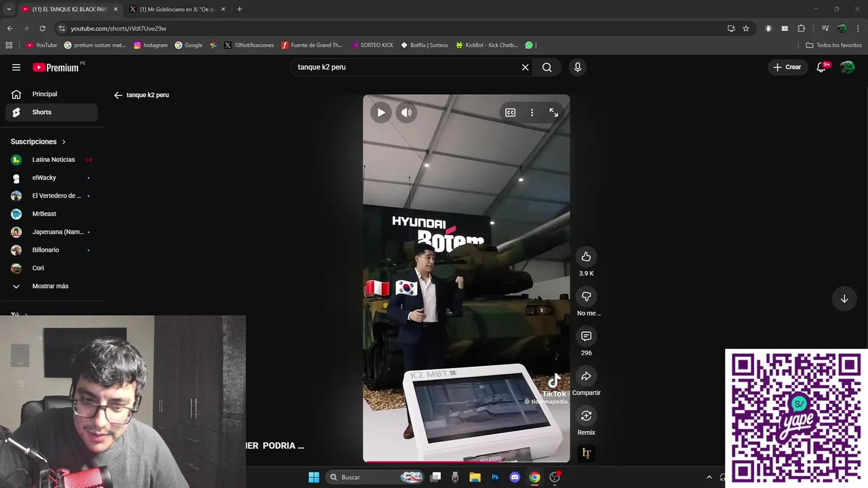This screenshot has height=488, width=868.
Task: Dislike the short with thumbs down
Action: (x=586, y=296)
